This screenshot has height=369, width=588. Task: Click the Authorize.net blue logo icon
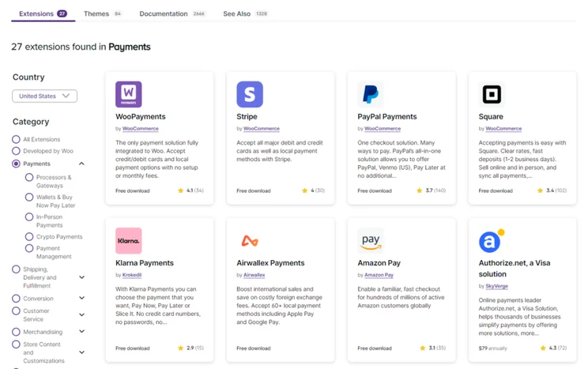coord(492,241)
